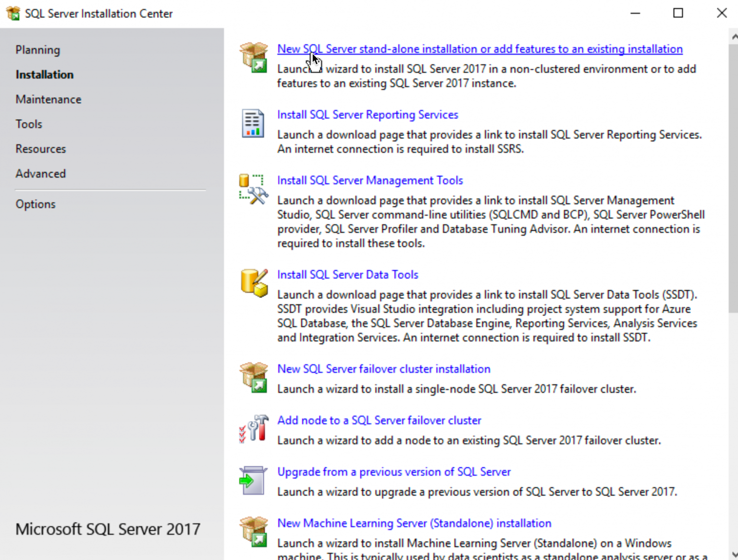Switch to the Maintenance section
This screenshot has width=738, height=560.
tap(48, 100)
